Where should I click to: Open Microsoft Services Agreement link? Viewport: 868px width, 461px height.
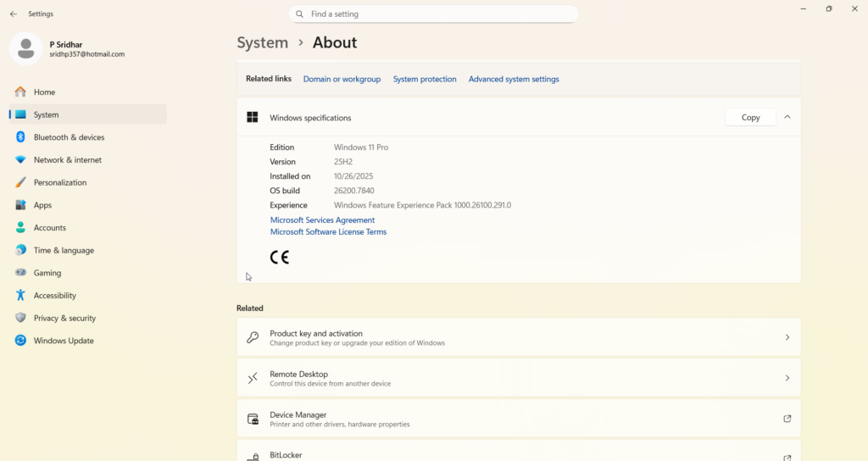(x=322, y=219)
